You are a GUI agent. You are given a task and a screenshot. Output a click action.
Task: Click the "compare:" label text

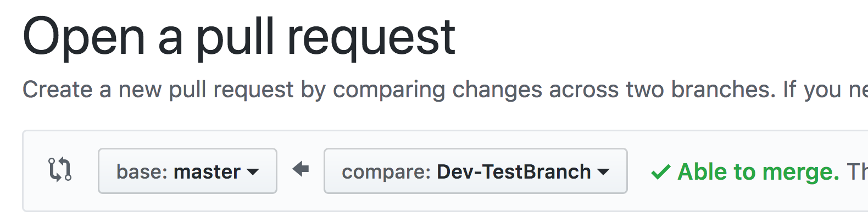pos(386,172)
